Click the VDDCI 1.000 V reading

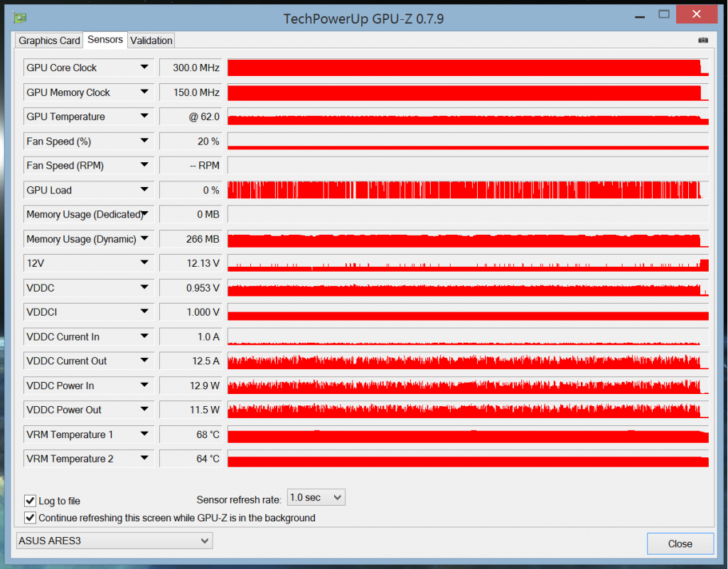point(191,312)
